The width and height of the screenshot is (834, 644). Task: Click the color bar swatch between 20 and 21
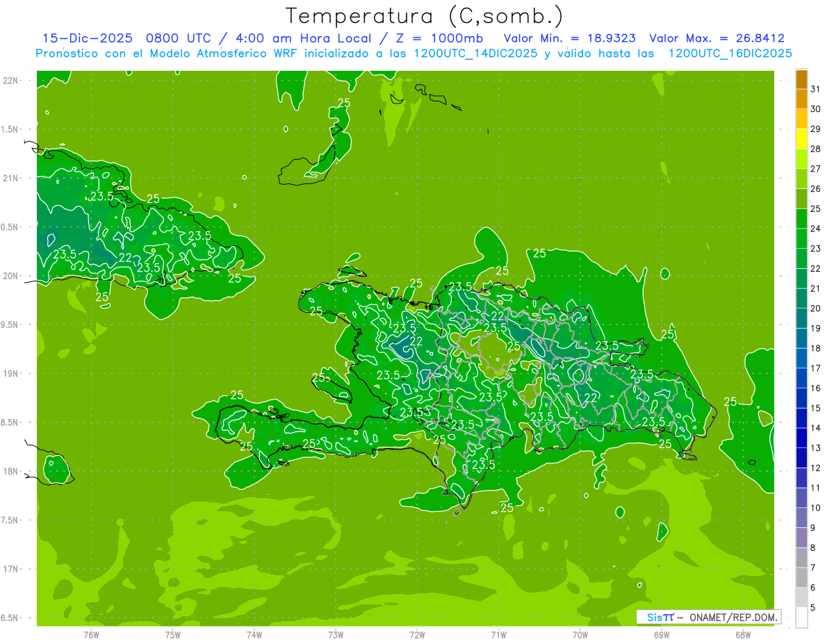pos(801,299)
